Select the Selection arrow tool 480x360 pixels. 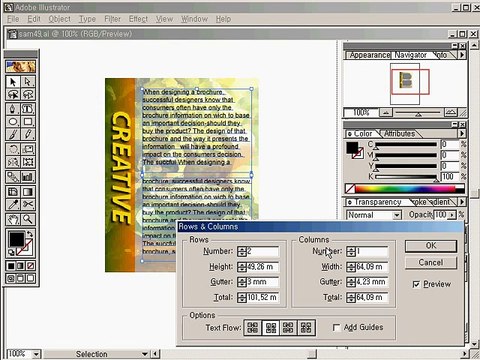pos(13,82)
